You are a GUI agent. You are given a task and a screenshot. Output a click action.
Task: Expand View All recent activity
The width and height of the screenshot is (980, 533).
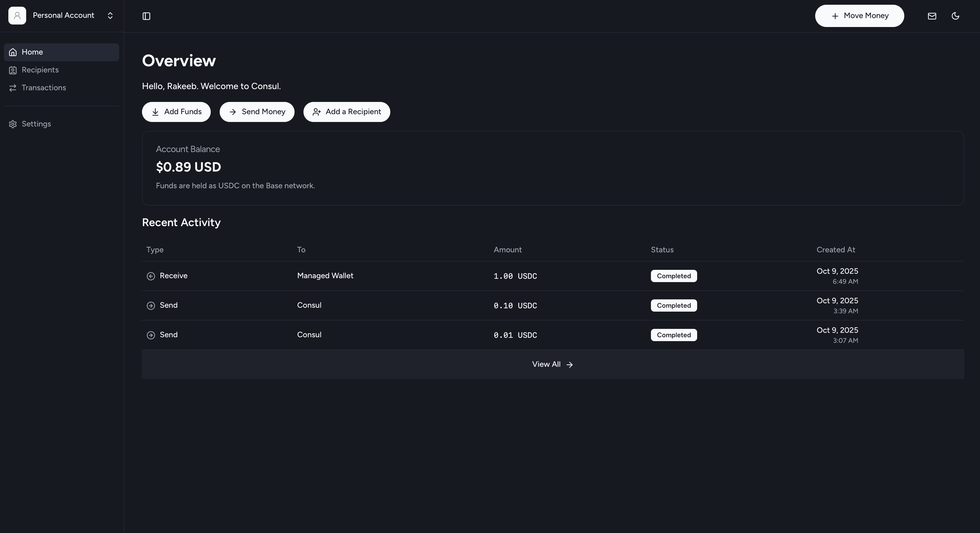(x=552, y=364)
